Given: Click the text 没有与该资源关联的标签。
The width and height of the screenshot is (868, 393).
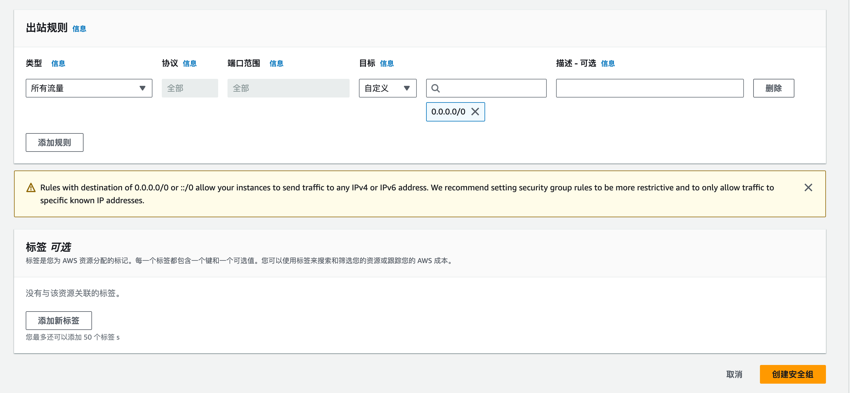Looking at the screenshot, I should click(x=73, y=293).
